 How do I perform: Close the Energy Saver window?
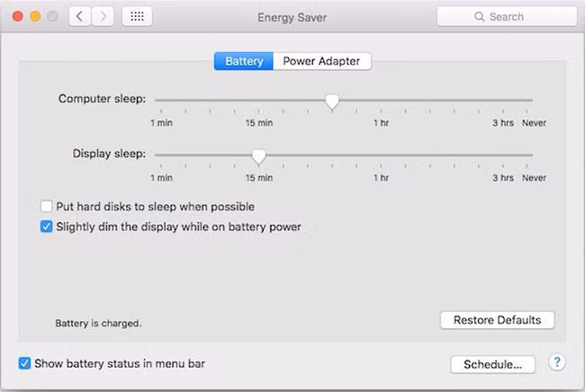17,16
